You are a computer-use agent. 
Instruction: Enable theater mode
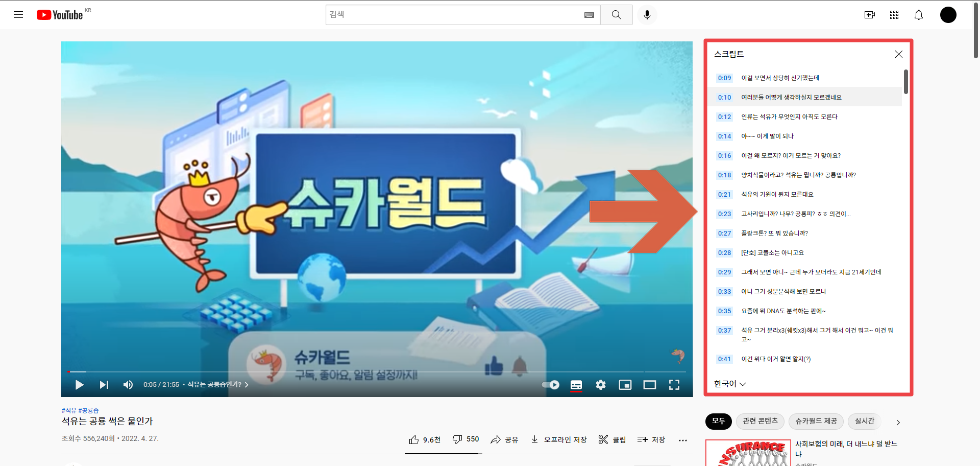click(650, 385)
